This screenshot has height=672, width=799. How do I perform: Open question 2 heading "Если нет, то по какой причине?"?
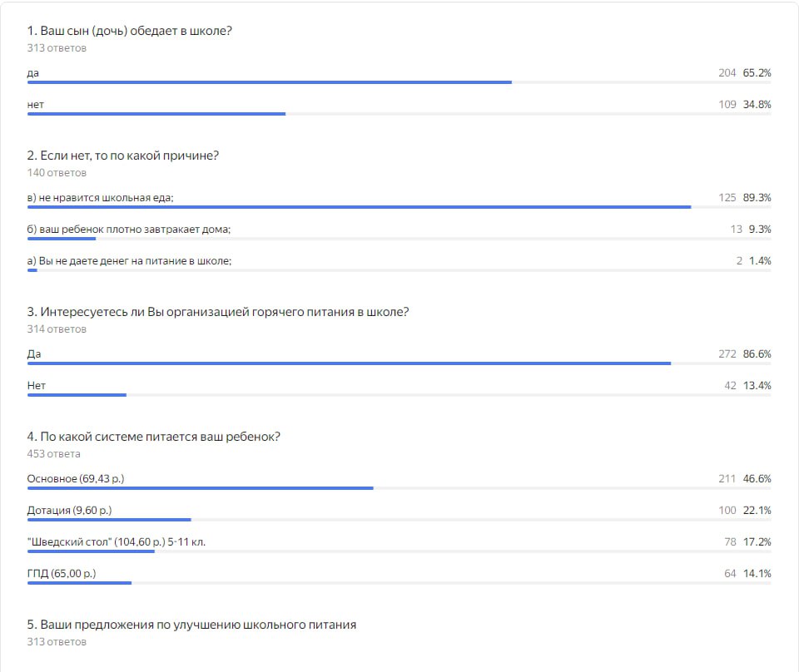(123, 156)
